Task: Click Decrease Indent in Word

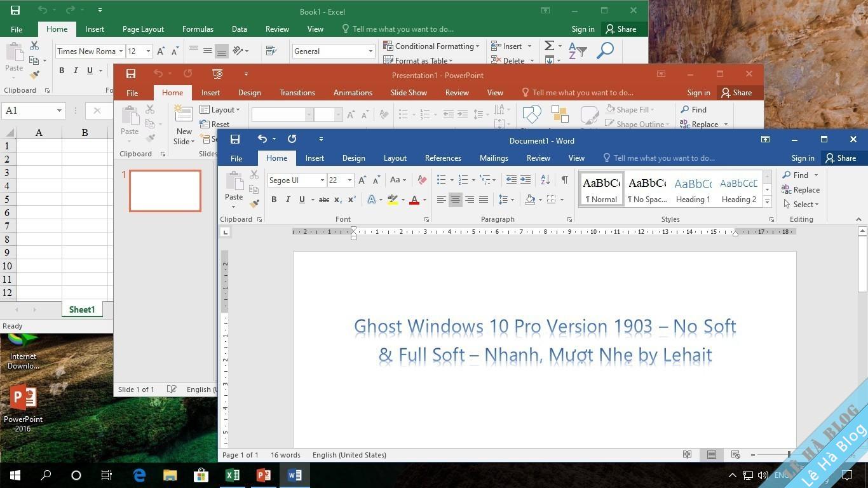Action: point(511,180)
